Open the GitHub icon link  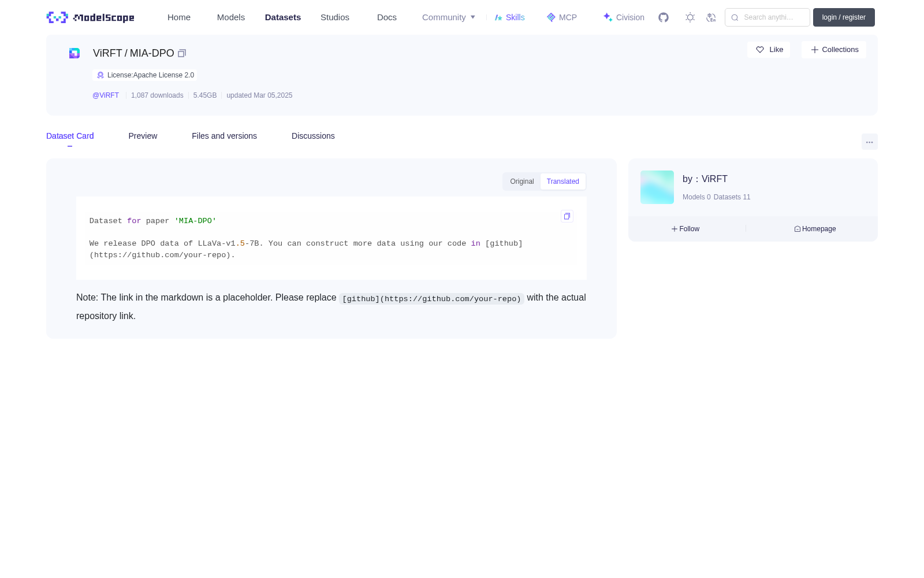point(664,17)
